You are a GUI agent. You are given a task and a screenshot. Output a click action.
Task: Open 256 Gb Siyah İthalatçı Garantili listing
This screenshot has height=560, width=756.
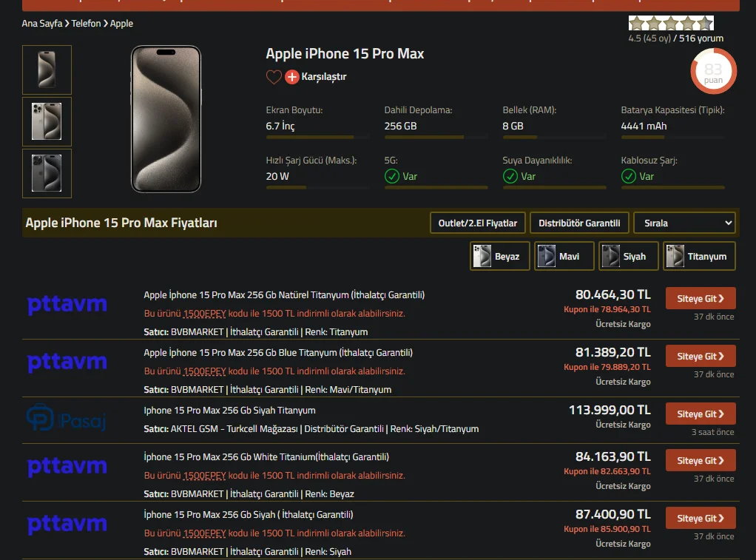[x=249, y=515]
